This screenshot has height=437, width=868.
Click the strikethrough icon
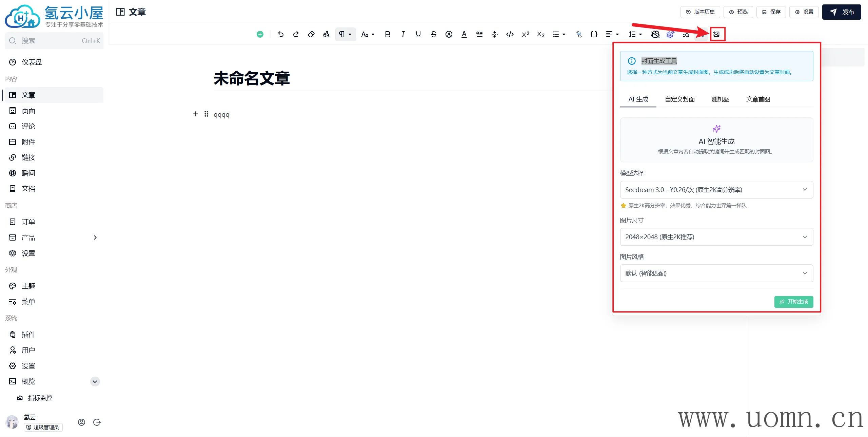point(433,34)
